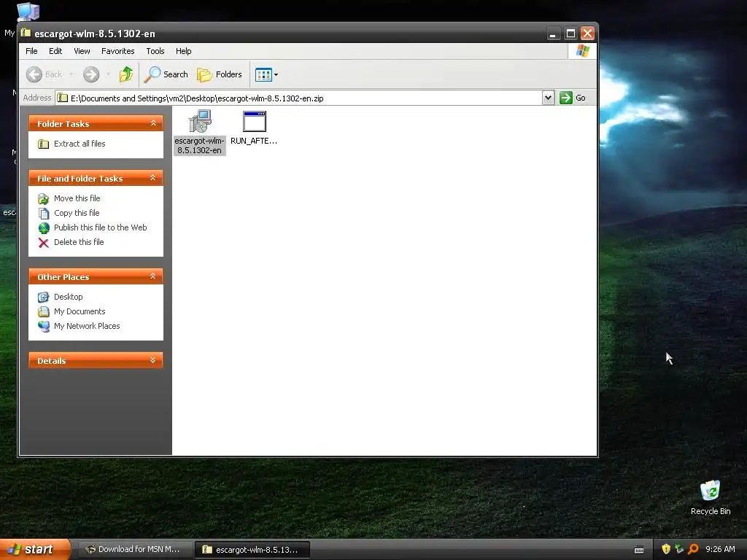Click into the Address path field
The width and height of the screenshot is (747, 560).
(298, 98)
